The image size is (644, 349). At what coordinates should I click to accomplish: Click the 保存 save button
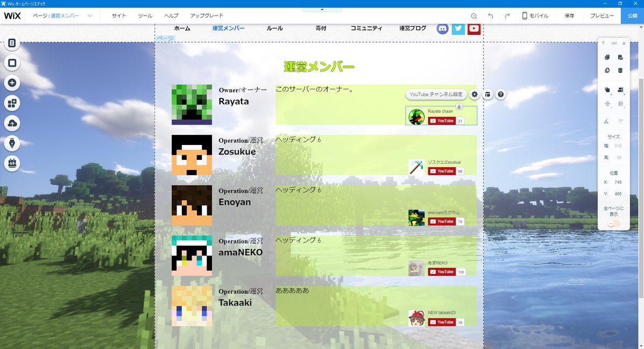[x=569, y=16]
